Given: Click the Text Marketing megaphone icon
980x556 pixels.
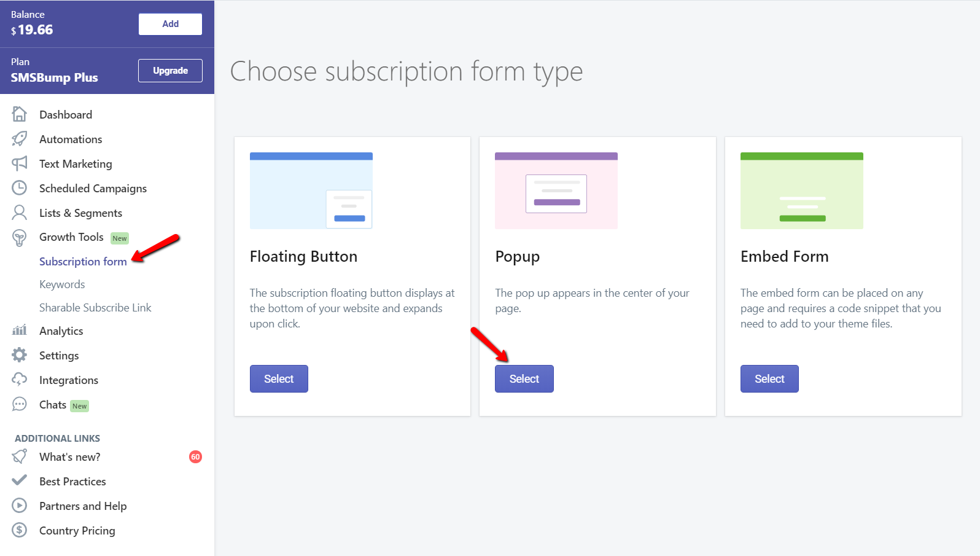Looking at the screenshot, I should pos(20,163).
